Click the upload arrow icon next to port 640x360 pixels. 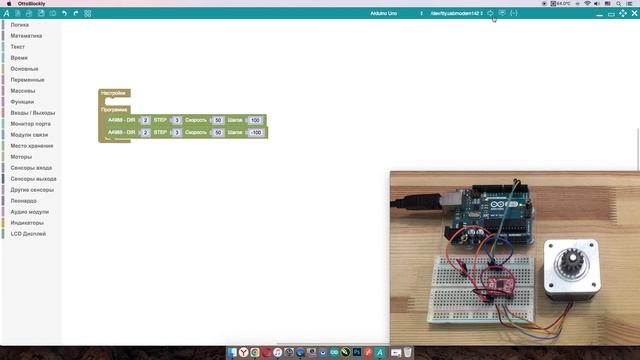[x=490, y=13]
